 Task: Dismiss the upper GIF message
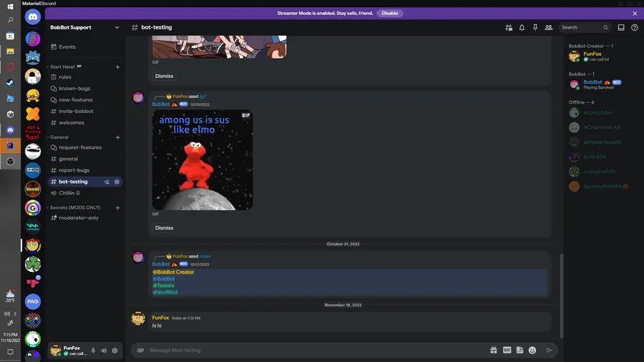[164, 76]
